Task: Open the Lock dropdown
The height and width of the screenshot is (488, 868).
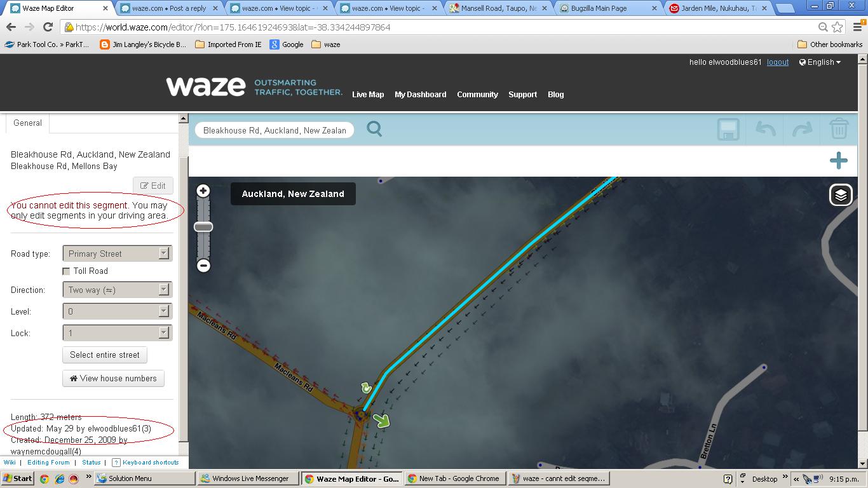Action: [x=117, y=333]
